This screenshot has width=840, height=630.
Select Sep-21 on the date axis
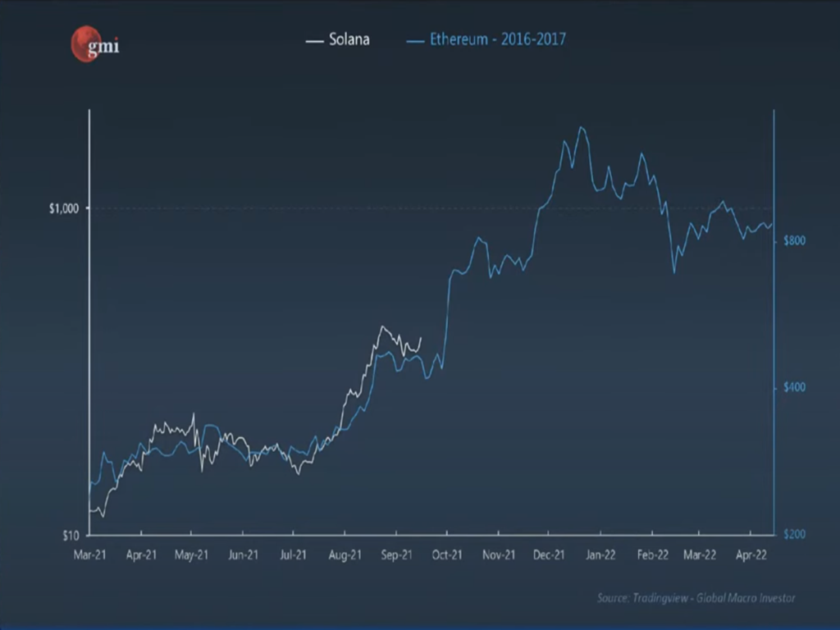click(396, 555)
